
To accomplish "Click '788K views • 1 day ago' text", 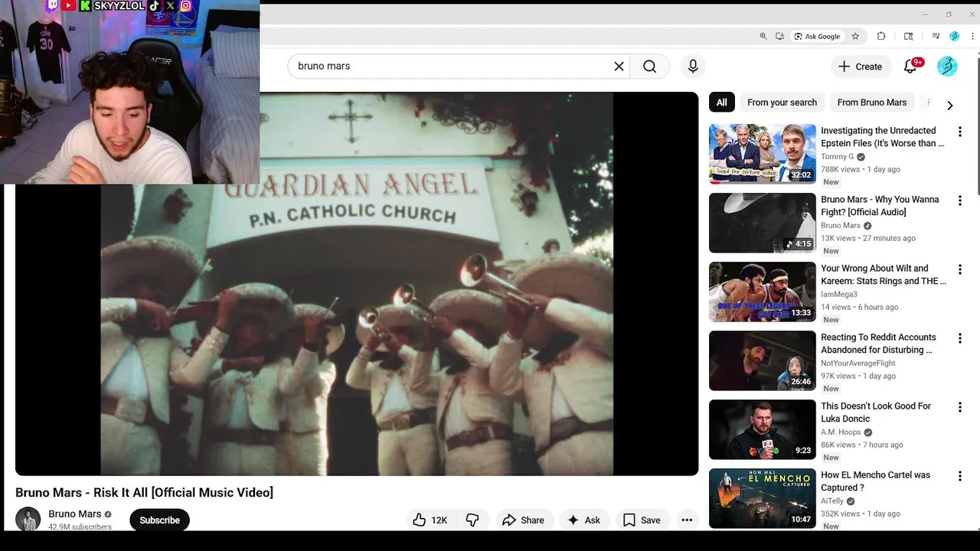I will 861,169.
